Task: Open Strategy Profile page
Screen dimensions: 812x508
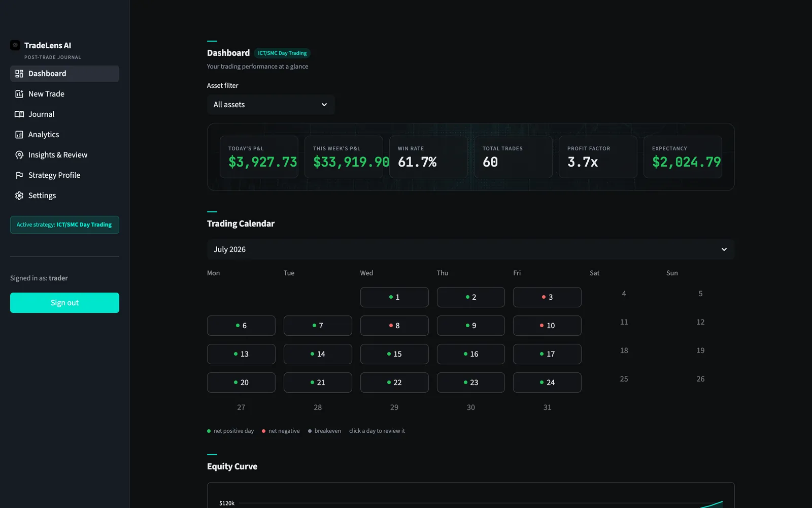Action: [x=64, y=175]
